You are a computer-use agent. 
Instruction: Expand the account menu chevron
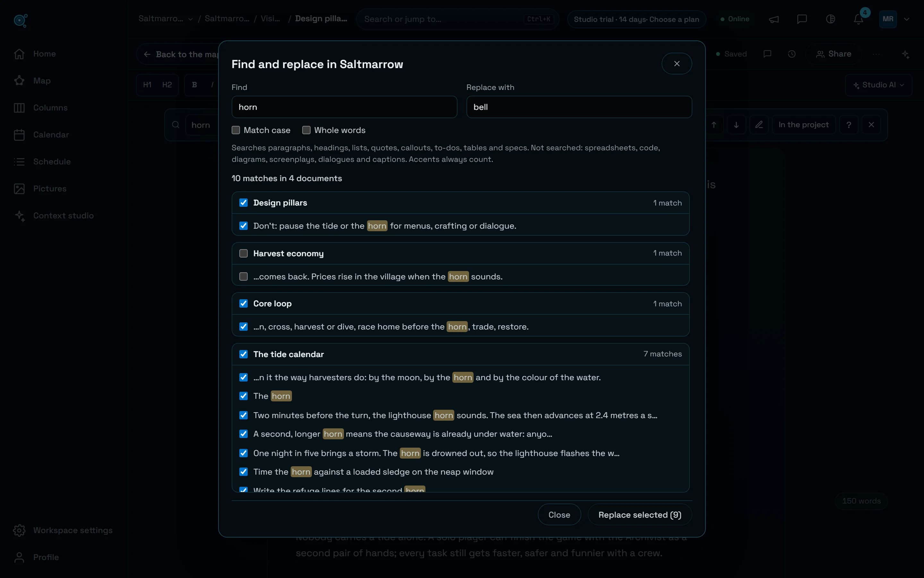[x=906, y=19]
